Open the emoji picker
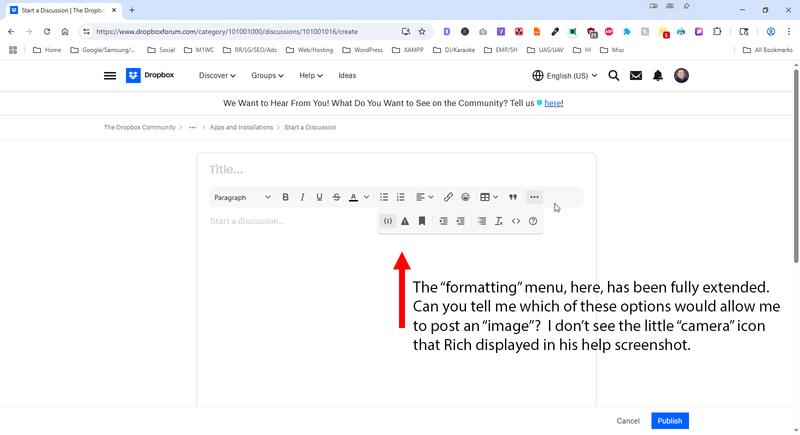This screenshot has width=800, height=435. [x=465, y=197]
